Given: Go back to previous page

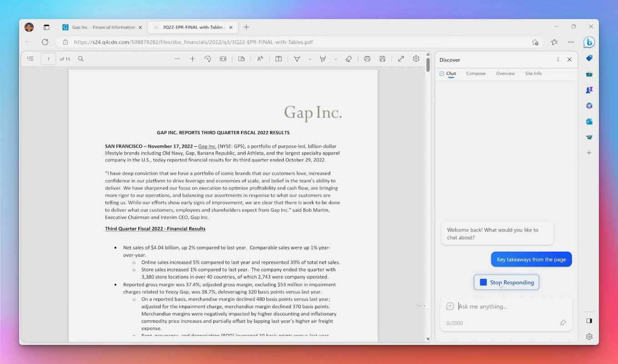Looking at the screenshot, I should [x=29, y=42].
